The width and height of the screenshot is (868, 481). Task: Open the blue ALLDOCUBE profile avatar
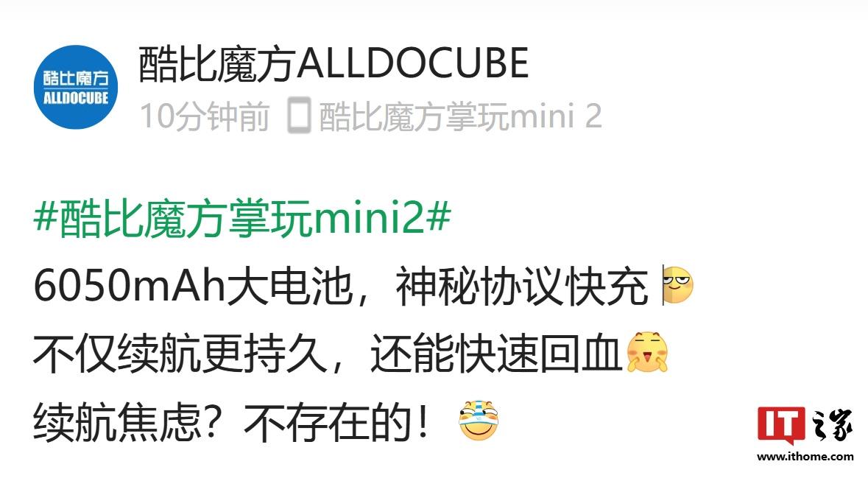click(76, 88)
